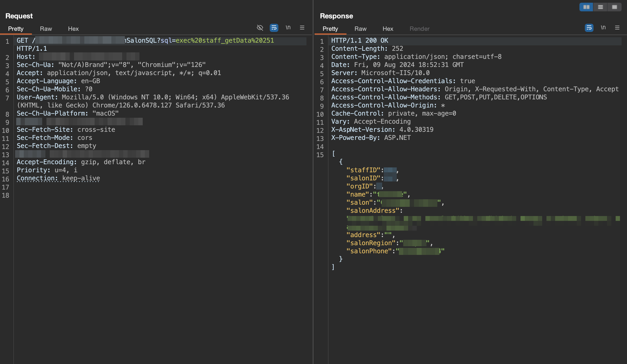Click the sql parameter value exec%20staff_getData

[x=225, y=41]
